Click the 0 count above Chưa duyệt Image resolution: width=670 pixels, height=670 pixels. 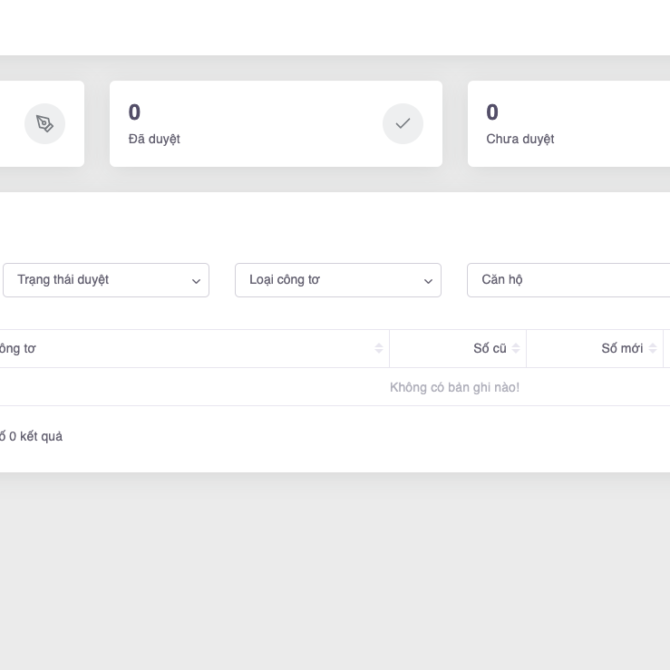click(492, 112)
